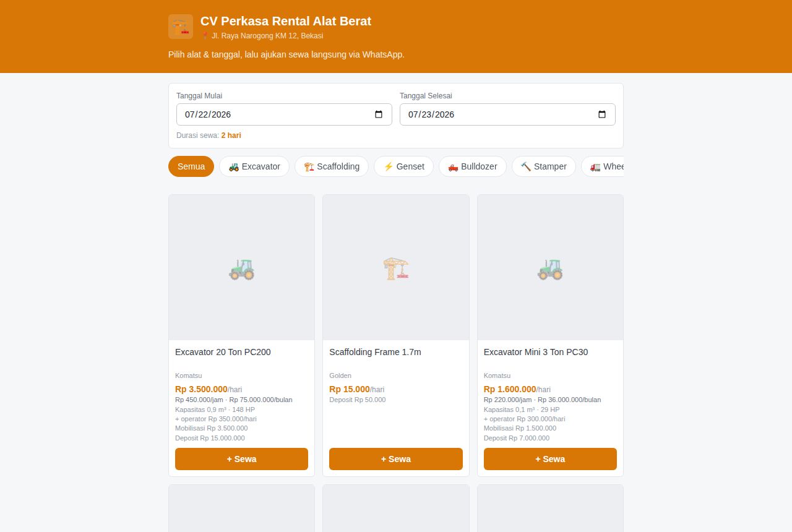Click the Tanggal Selesai date field
792x532 pixels.
(507, 114)
